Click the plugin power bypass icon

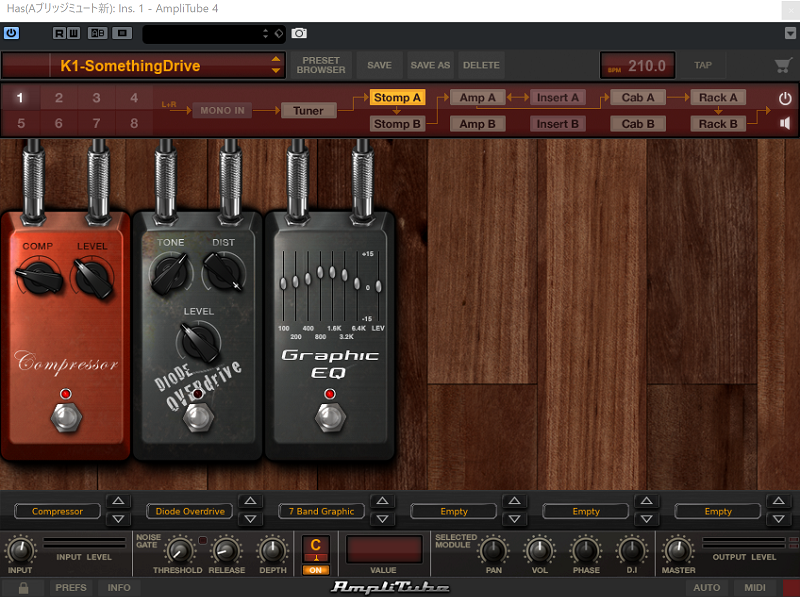point(11,33)
